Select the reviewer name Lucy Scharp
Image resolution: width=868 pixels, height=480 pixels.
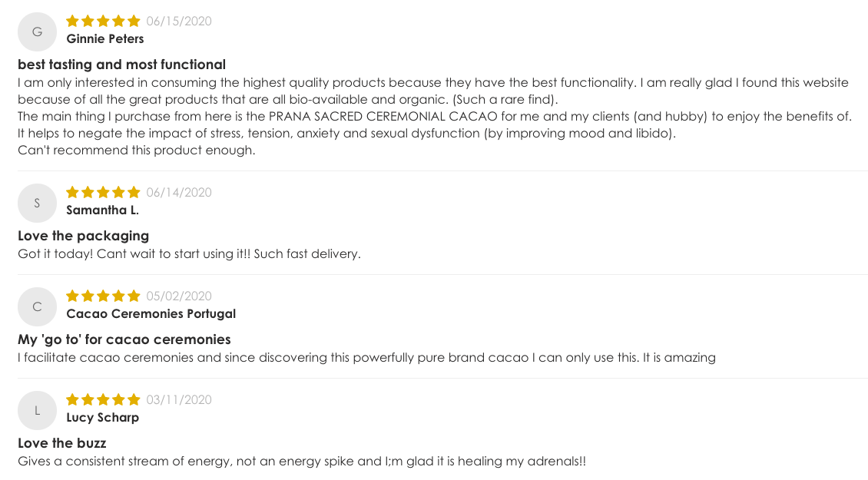pyautogui.click(x=102, y=418)
